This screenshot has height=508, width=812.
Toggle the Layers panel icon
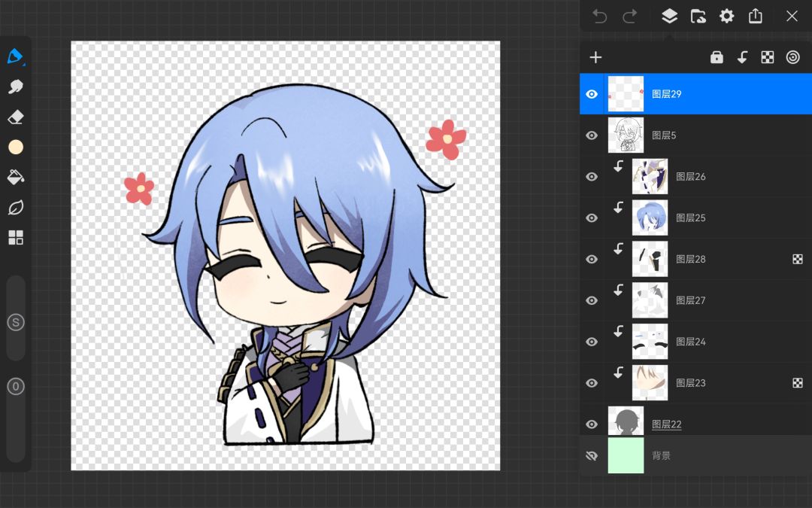pyautogui.click(x=670, y=16)
